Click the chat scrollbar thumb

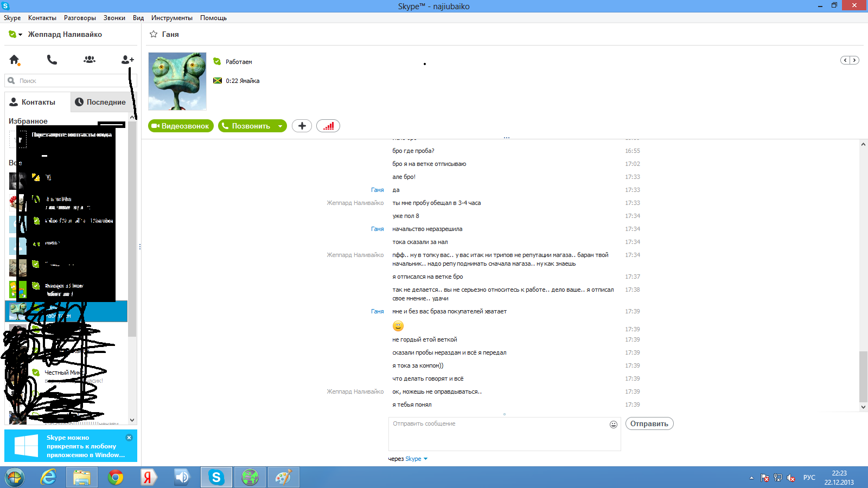pos(863,376)
